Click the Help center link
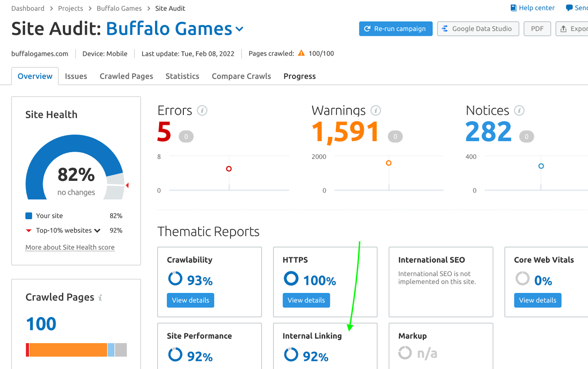588x369 pixels. point(537,8)
